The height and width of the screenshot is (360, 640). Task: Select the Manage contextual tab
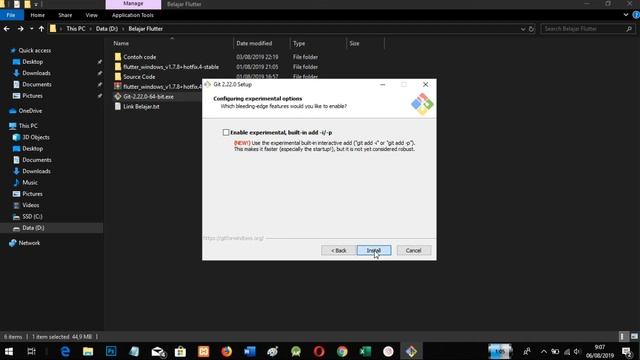click(x=133, y=4)
